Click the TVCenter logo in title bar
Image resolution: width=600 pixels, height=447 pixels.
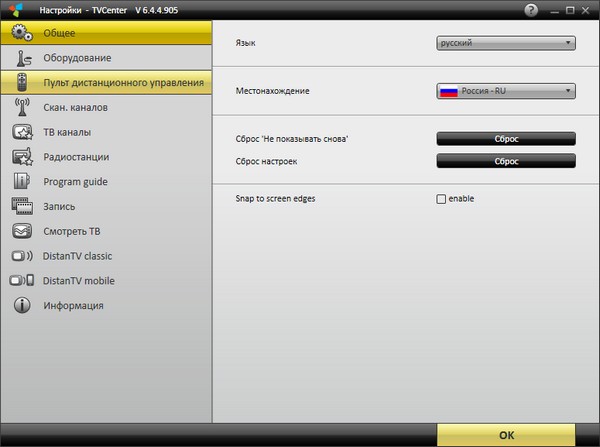[x=16, y=10]
